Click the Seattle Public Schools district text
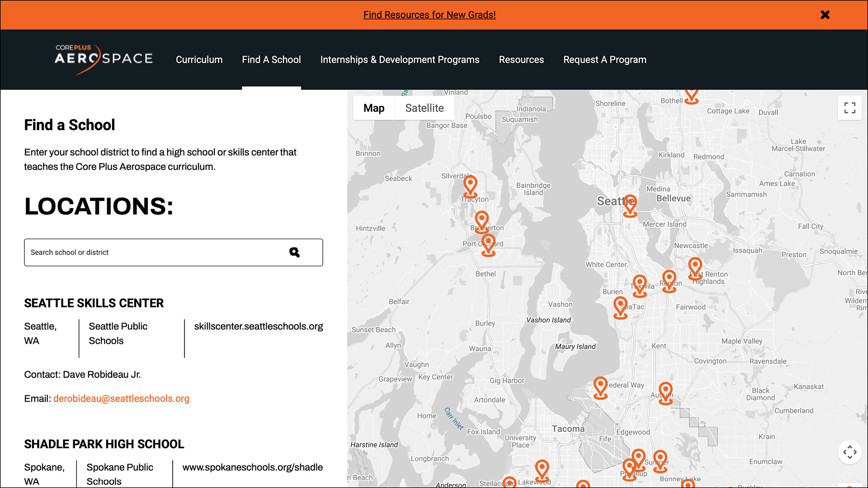This screenshot has width=868, height=488. (118, 333)
